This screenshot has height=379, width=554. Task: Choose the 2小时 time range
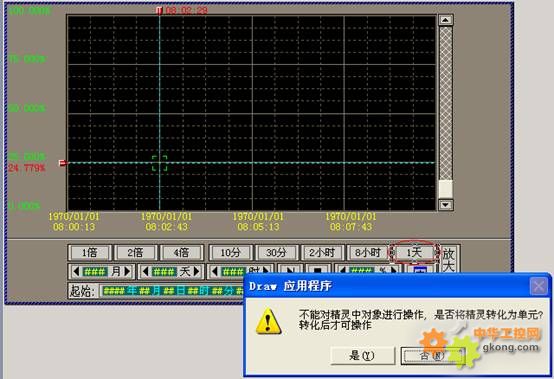pyautogui.click(x=322, y=253)
